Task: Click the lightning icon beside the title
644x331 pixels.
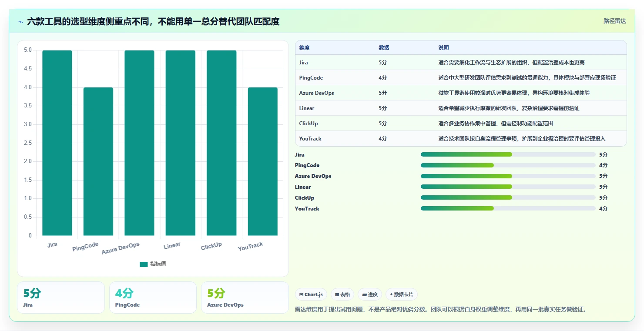Action: click(x=20, y=21)
